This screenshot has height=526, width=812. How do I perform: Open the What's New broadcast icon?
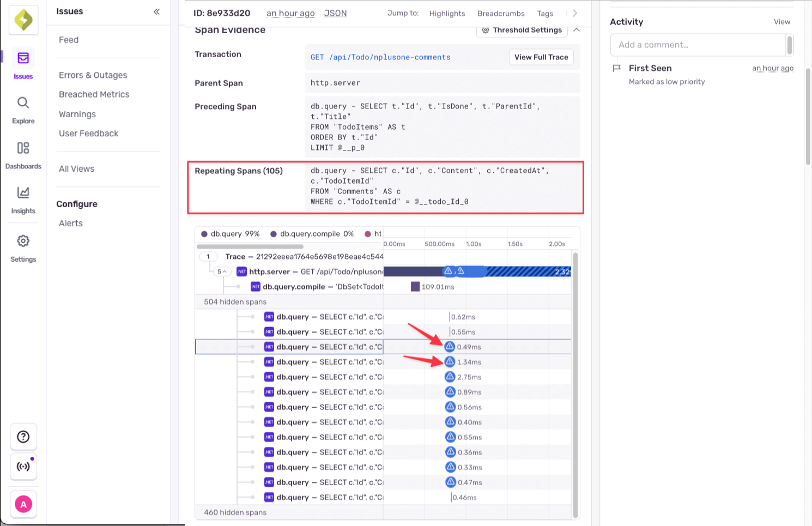coord(23,467)
